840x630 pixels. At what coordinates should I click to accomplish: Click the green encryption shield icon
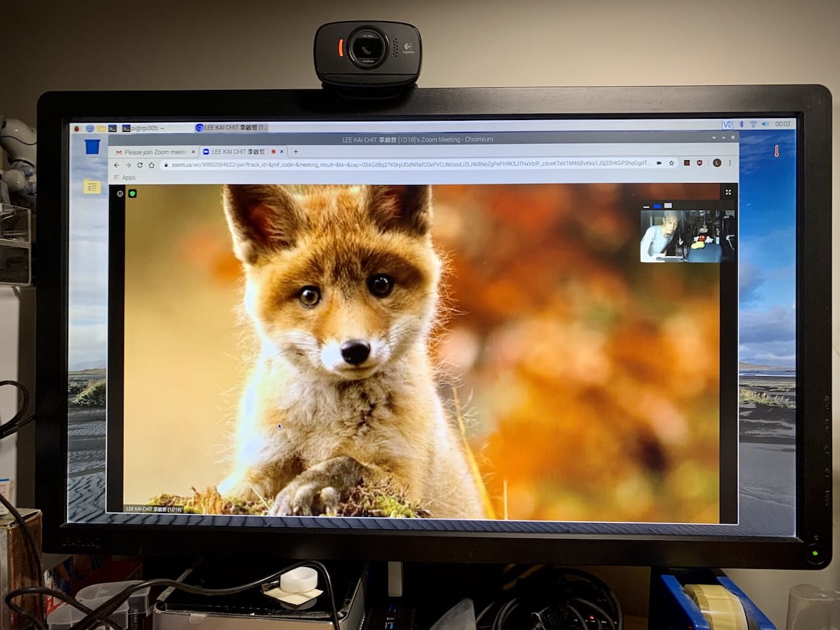[132, 194]
